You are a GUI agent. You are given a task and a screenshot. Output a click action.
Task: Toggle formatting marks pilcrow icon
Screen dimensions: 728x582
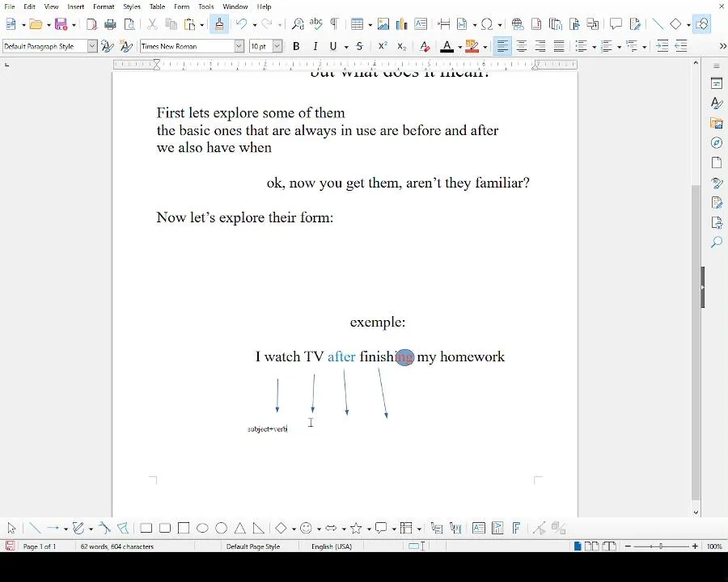334,24
